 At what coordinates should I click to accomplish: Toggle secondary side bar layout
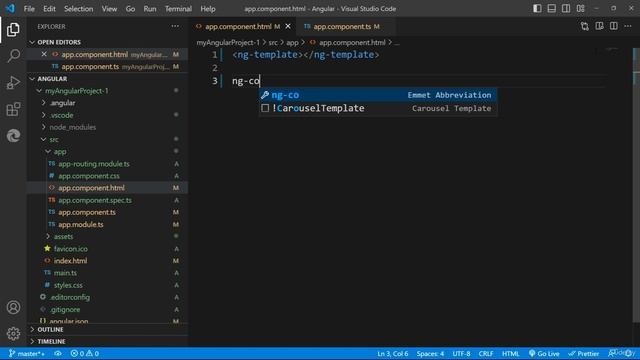coord(566,9)
